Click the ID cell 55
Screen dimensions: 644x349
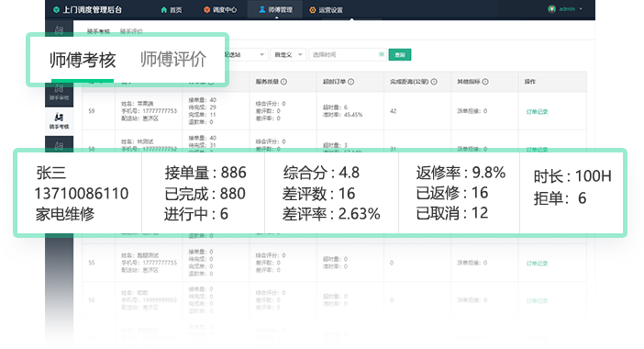pyautogui.click(x=92, y=263)
